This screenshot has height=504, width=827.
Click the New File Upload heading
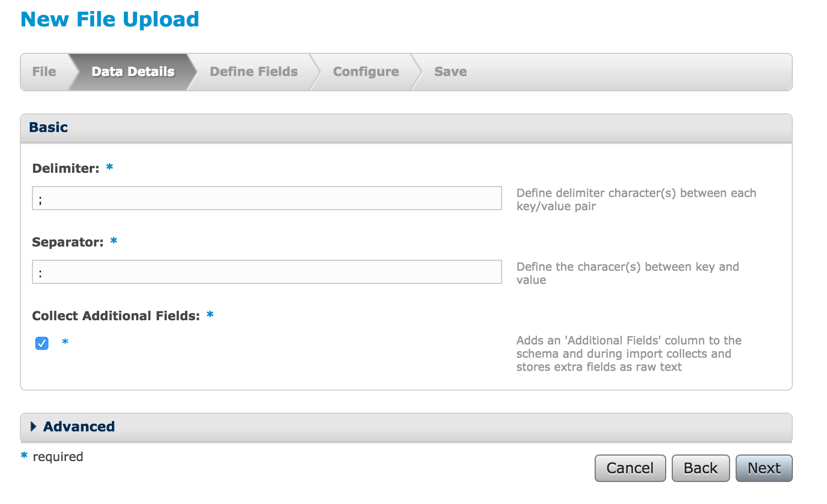click(x=110, y=20)
